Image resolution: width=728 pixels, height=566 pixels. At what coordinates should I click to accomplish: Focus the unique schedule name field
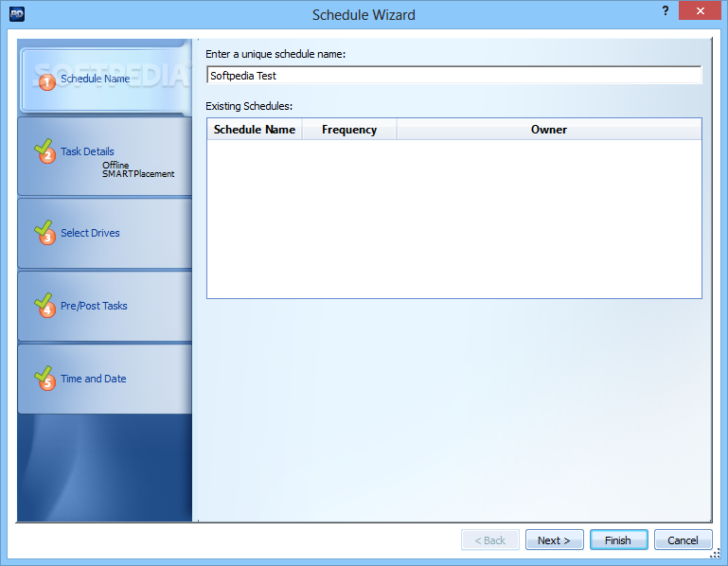click(454, 75)
